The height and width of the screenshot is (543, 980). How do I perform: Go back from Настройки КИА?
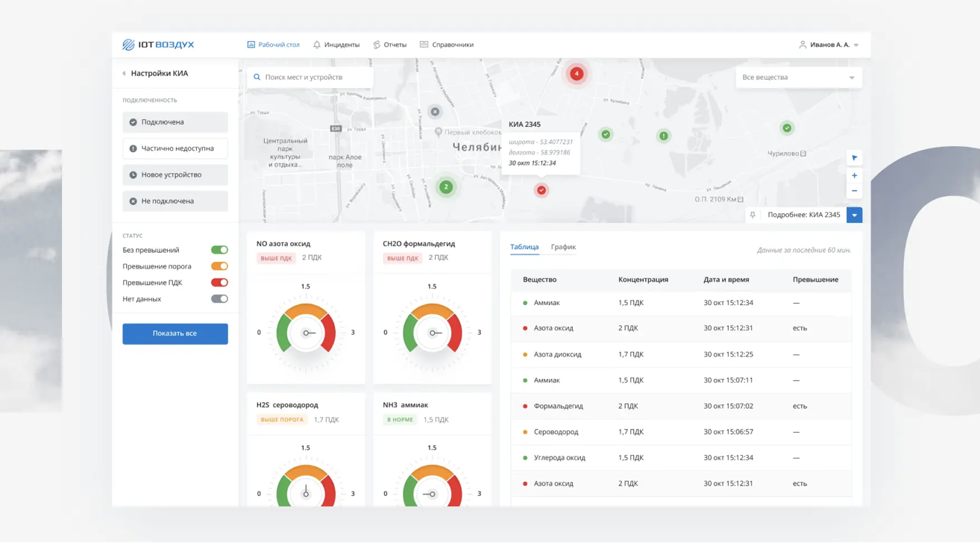(124, 73)
